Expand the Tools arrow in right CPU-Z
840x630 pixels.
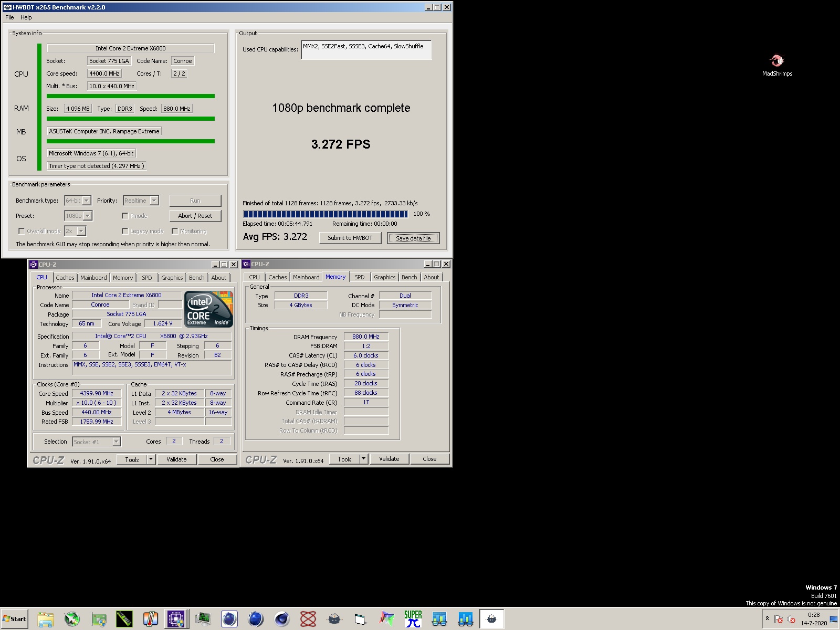(x=363, y=459)
